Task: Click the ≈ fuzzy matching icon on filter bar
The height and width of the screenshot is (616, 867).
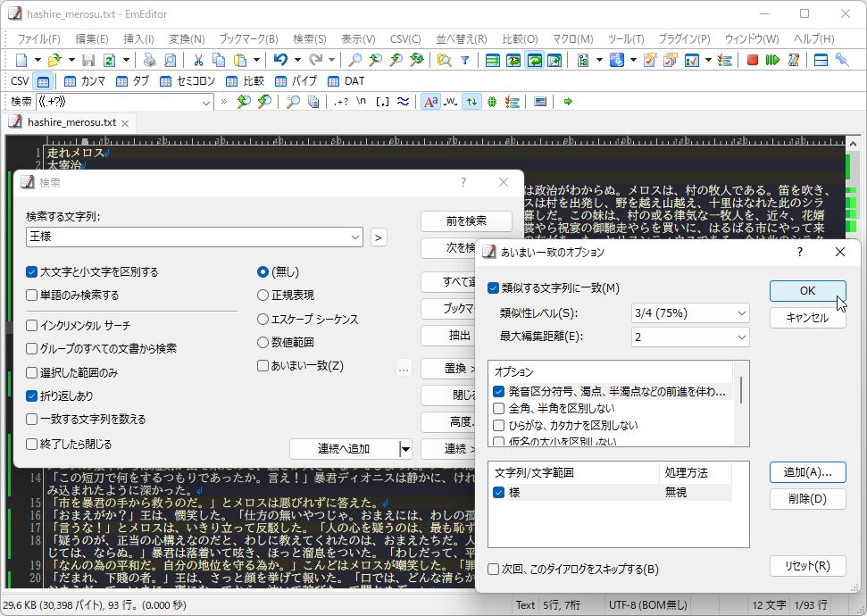Action: 404,101
